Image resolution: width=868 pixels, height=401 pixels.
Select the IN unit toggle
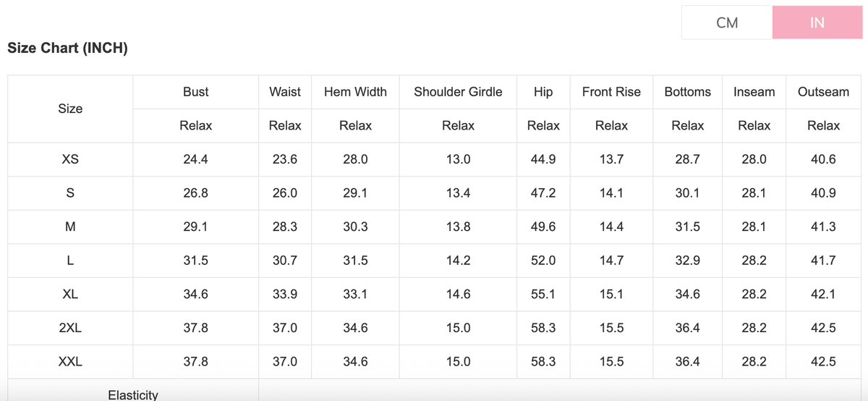[817, 22]
